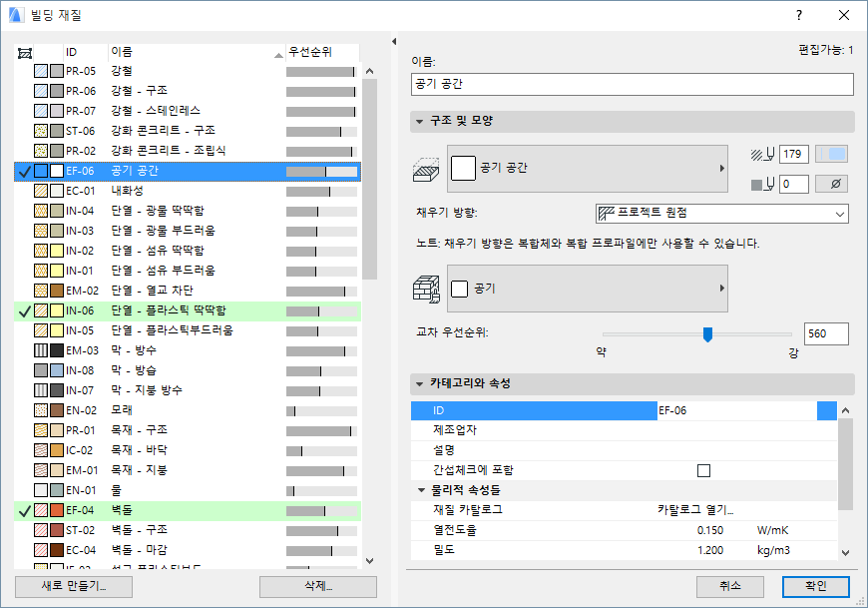
Task: Click the cut fill foreground pen icon
Action: [x=762, y=155]
